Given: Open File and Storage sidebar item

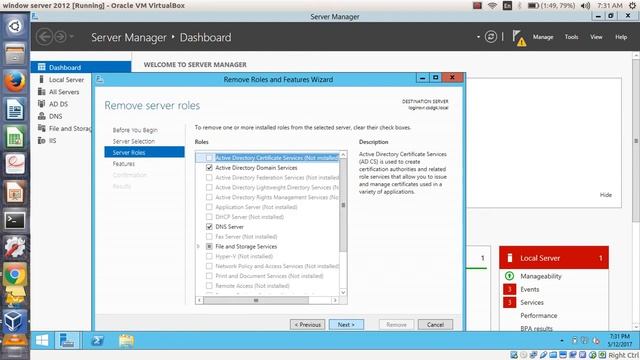Looking at the screenshot, I should (64, 128).
